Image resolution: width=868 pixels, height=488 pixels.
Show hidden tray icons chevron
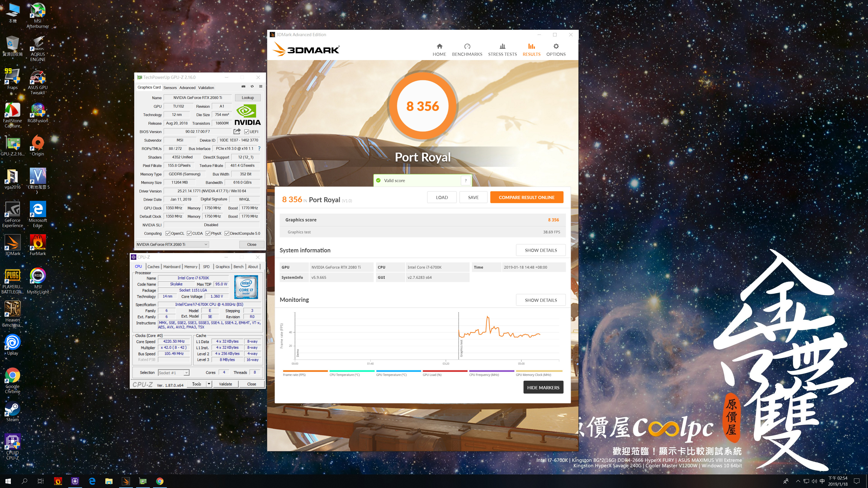(x=798, y=481)
